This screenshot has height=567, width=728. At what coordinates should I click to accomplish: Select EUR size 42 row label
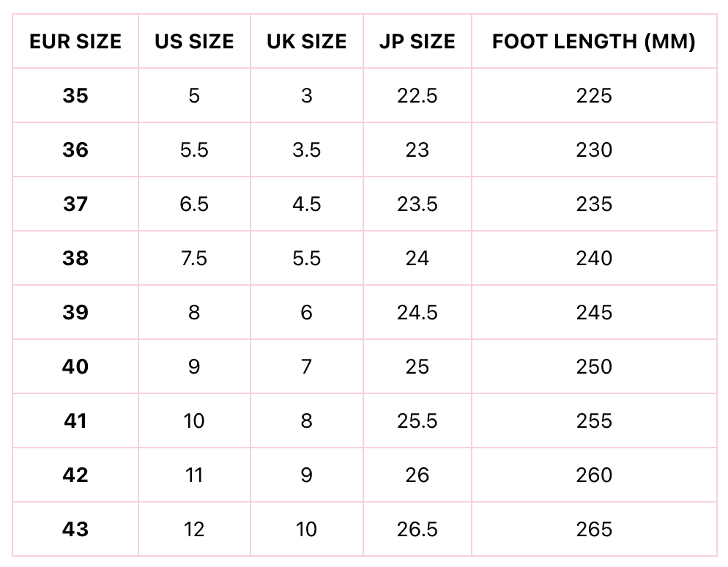75,475
